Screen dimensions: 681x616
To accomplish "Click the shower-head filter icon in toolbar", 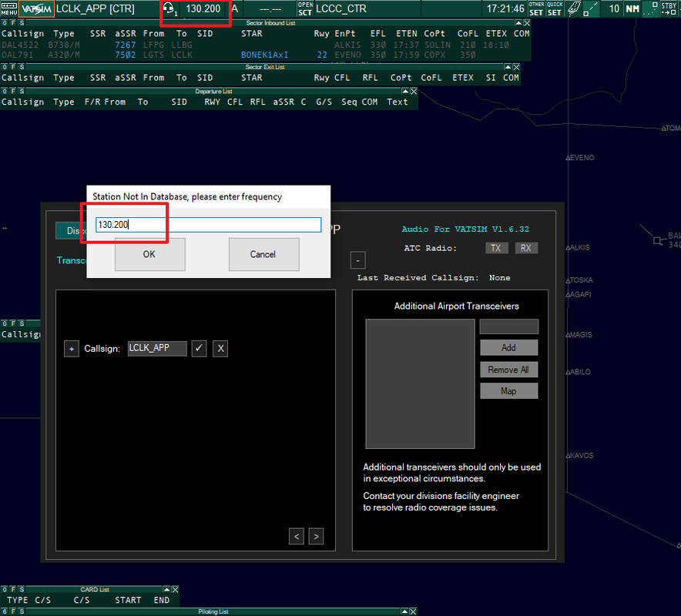I will point(574,8).
